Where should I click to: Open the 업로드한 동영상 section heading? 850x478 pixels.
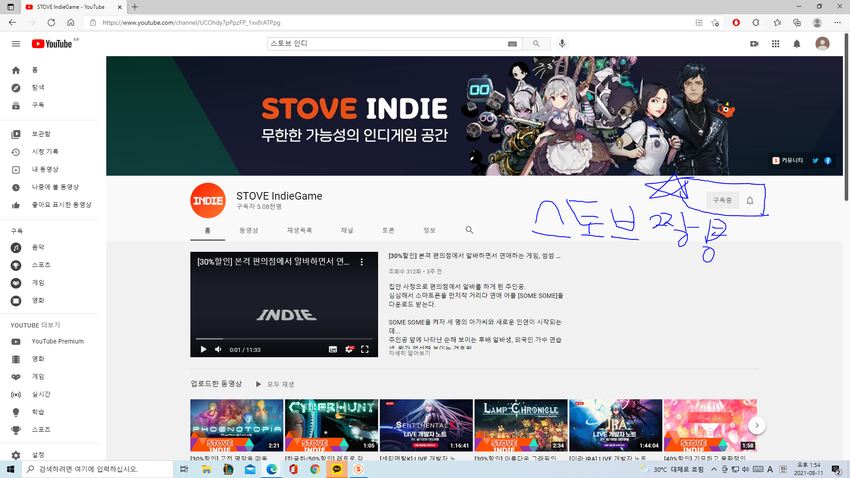216,384
